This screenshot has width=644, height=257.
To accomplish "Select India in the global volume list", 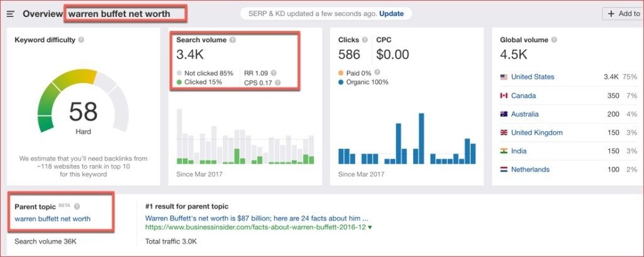I will [519, 151].
